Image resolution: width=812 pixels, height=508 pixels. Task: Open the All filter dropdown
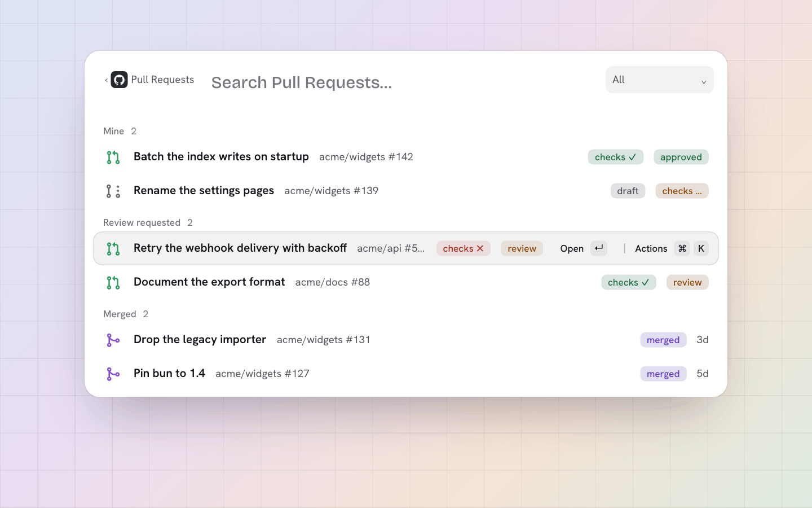coord(659,80)
